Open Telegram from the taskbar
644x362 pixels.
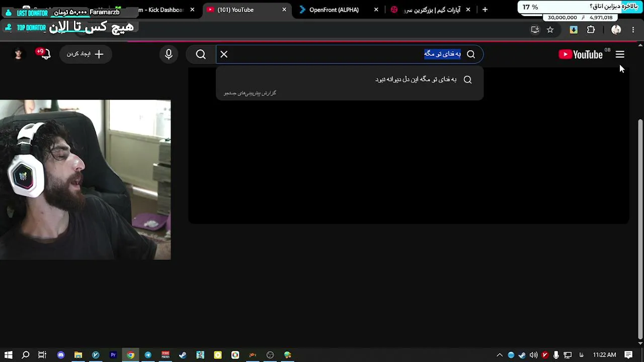click(148, 355)
